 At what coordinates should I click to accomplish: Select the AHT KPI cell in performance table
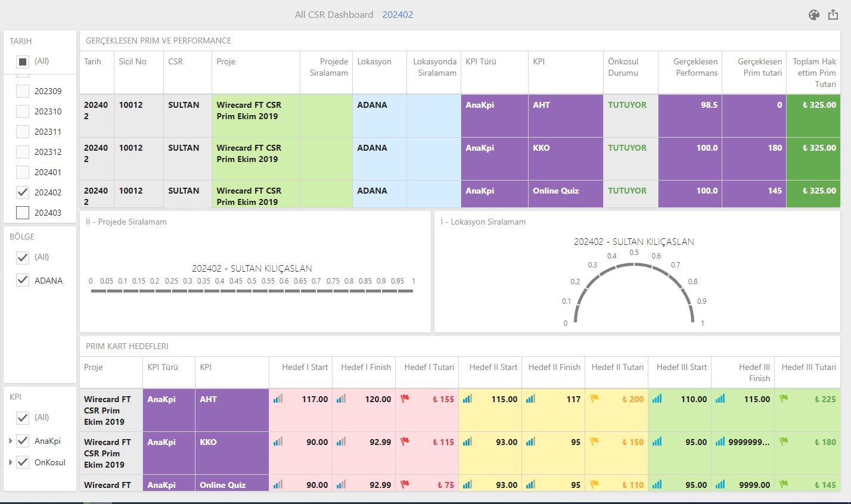point(566,116)
